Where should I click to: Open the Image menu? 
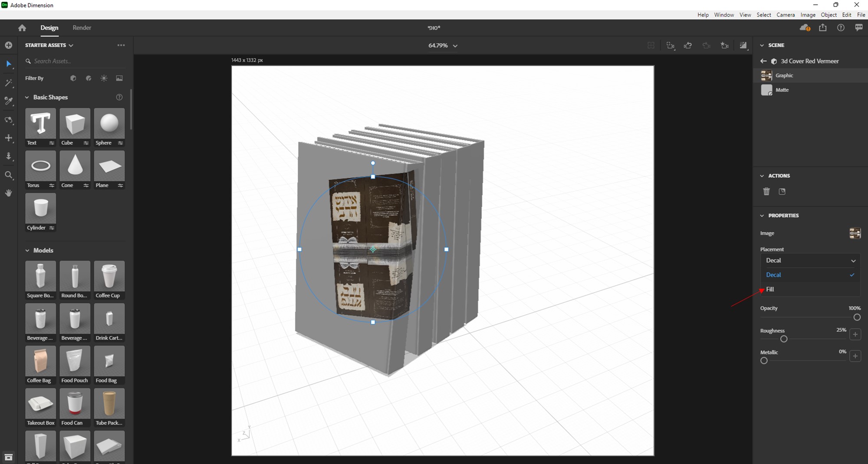[808, 15]
